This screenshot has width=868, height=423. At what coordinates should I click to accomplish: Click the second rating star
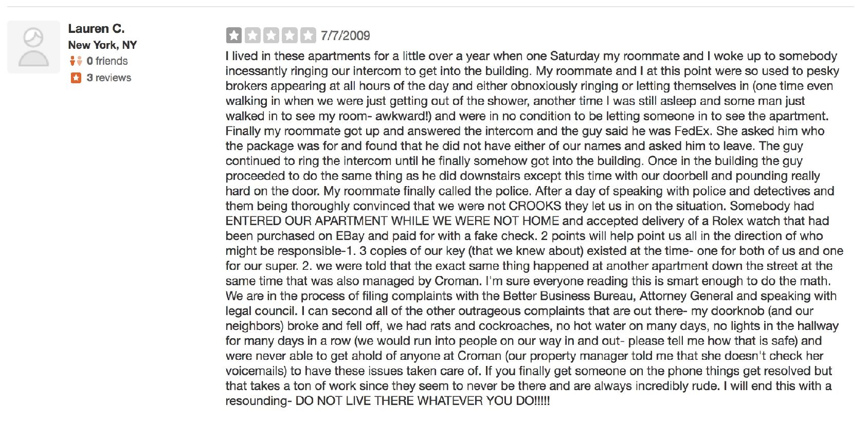click(252, 35)
